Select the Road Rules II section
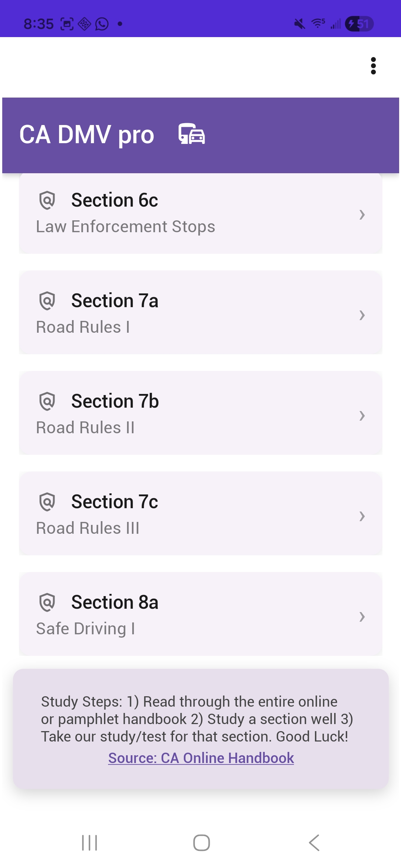The width and height of the screenshot is (401, 868). click(85, 428)
